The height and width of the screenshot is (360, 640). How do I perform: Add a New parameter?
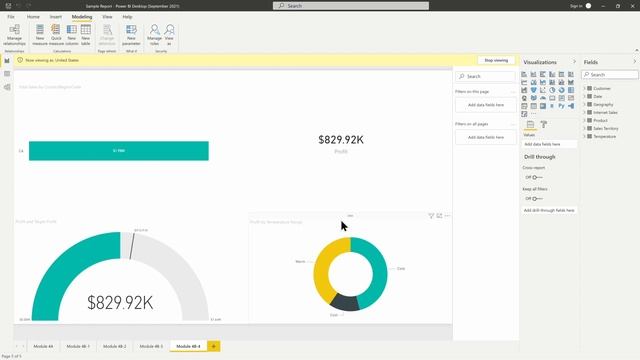[x=131, y=35]
